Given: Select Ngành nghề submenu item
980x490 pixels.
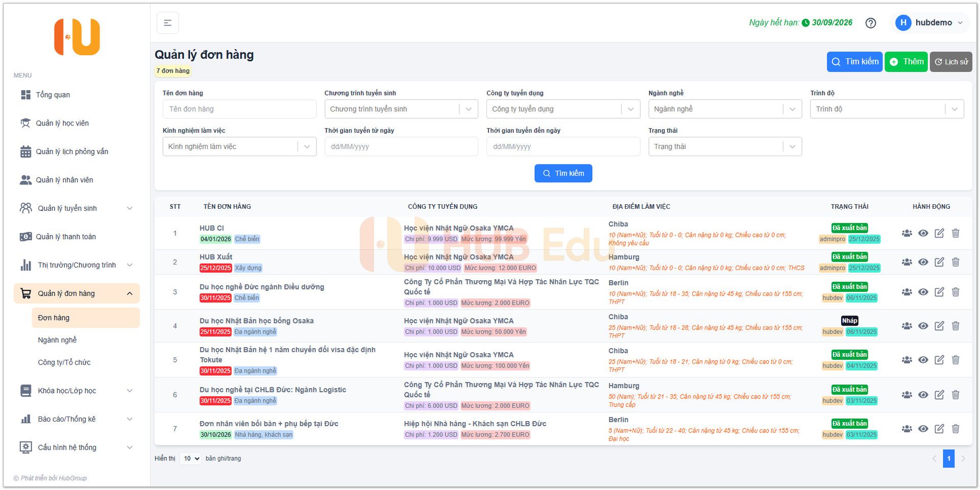Looking at the screenshot, I should click(57, 340).
